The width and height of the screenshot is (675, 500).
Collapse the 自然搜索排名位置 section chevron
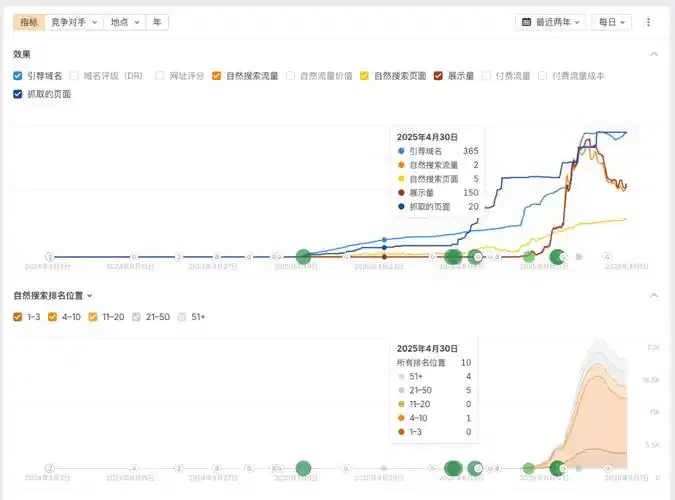pyautogui.click(x=654, y=295)
